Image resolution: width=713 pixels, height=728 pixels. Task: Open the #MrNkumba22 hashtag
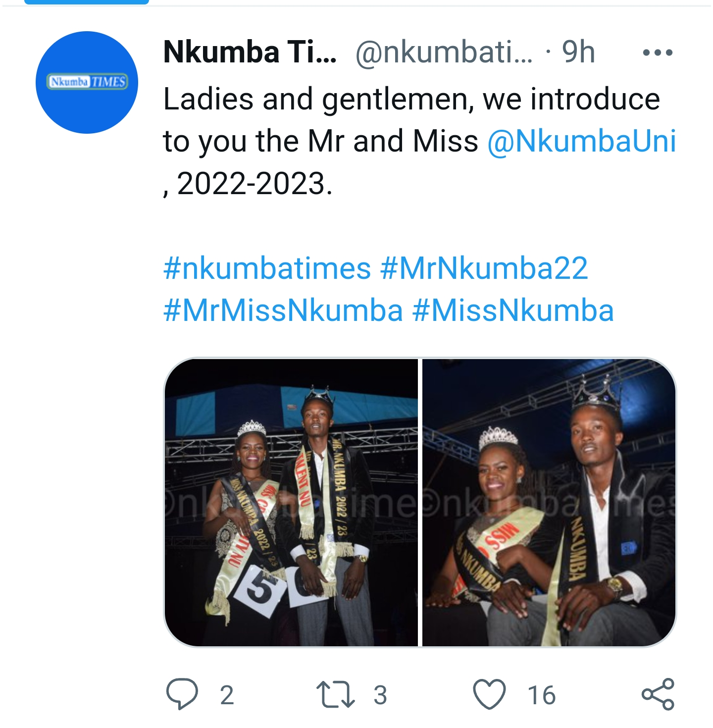(484, 268)
